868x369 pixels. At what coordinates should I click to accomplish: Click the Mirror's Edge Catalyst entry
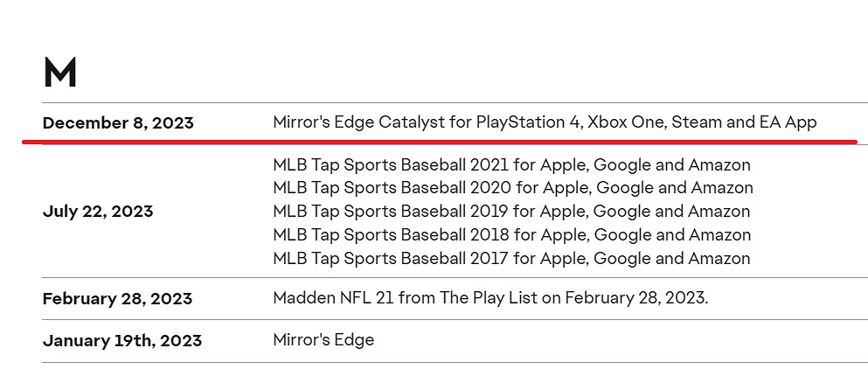click(x=544, y=122)
